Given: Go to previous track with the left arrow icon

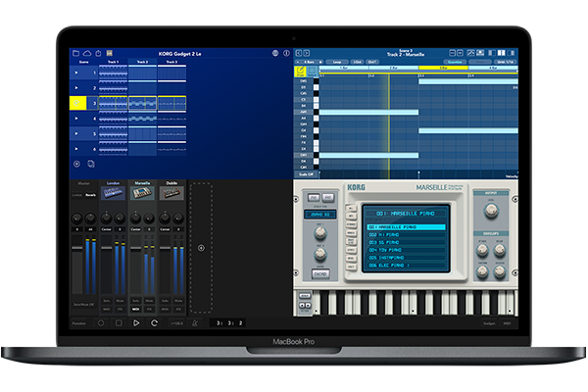Looking at the screenshot, I should (299, 53).
